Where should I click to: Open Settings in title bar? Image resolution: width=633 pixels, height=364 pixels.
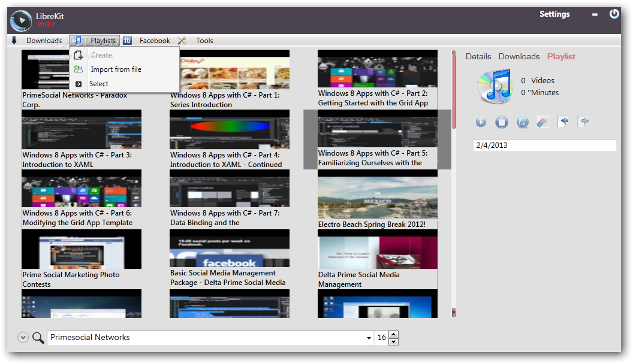[554, 14]
